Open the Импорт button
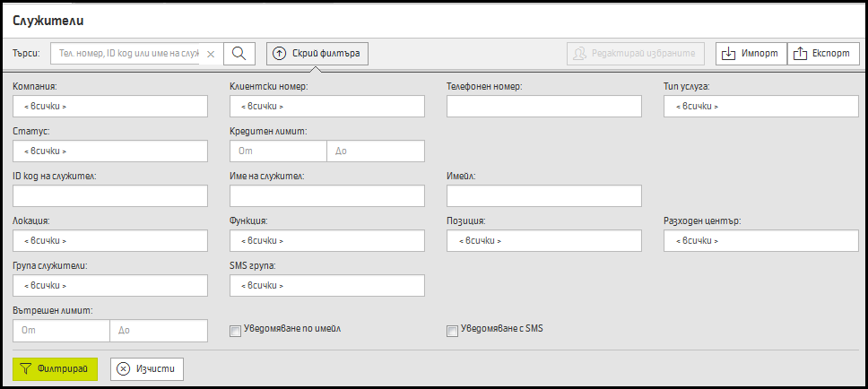 pyautogui.click(x=751, y=54)
